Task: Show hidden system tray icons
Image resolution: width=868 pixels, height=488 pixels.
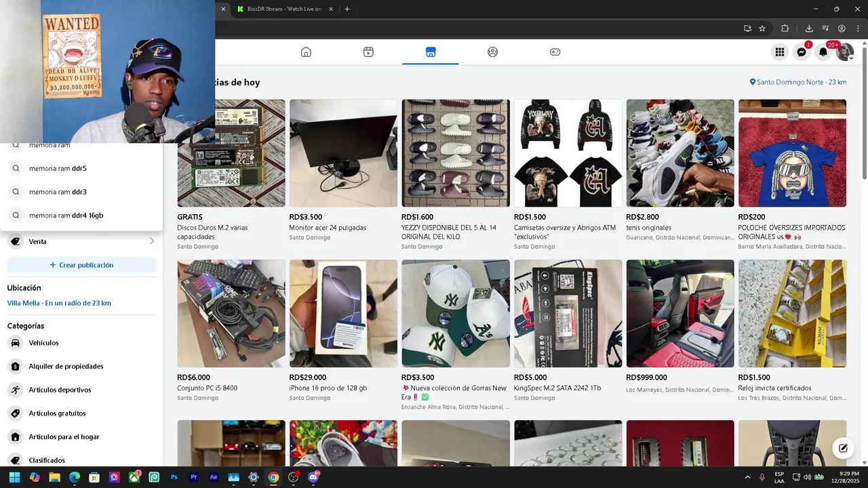Action: point(748,477)
